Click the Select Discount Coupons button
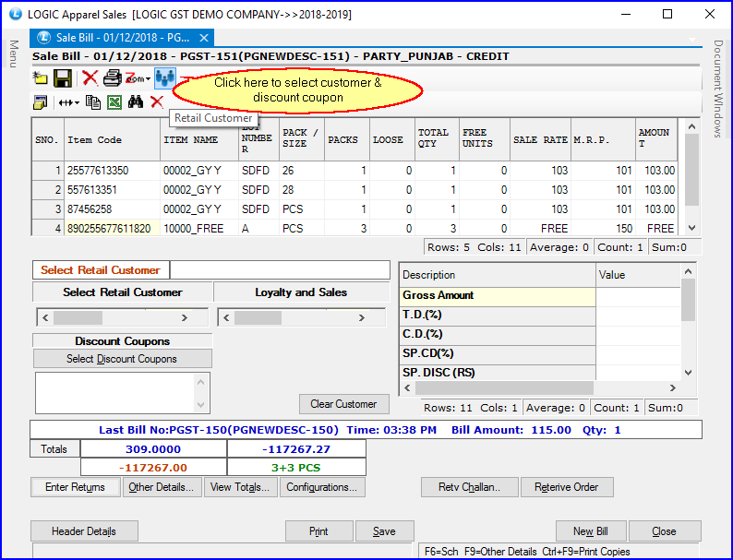 click(122, 359)
